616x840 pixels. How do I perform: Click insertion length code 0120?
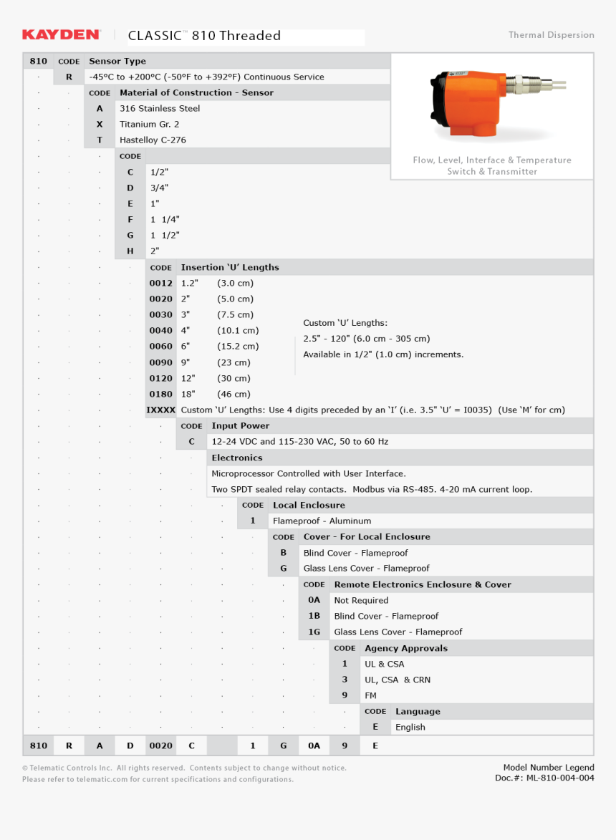click(160, 378)
